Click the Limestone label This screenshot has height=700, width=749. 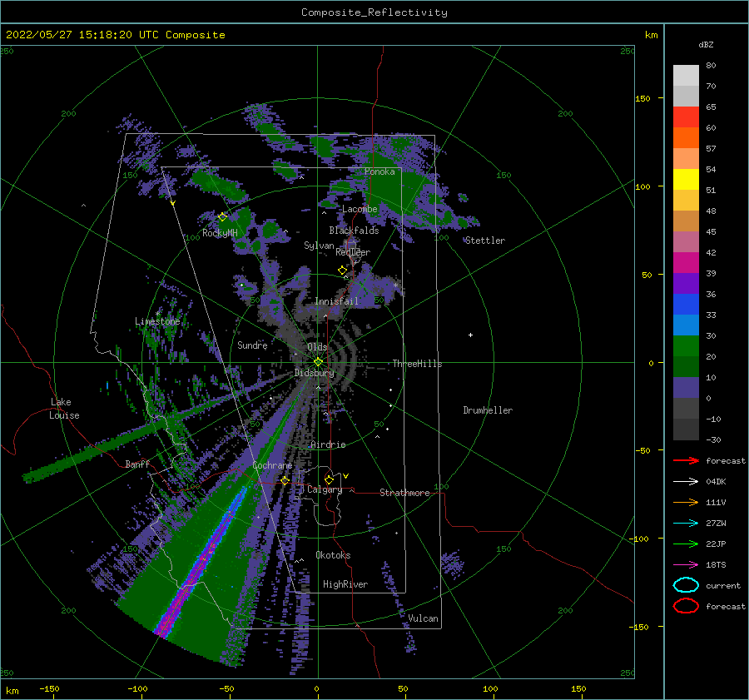point(157,321)
